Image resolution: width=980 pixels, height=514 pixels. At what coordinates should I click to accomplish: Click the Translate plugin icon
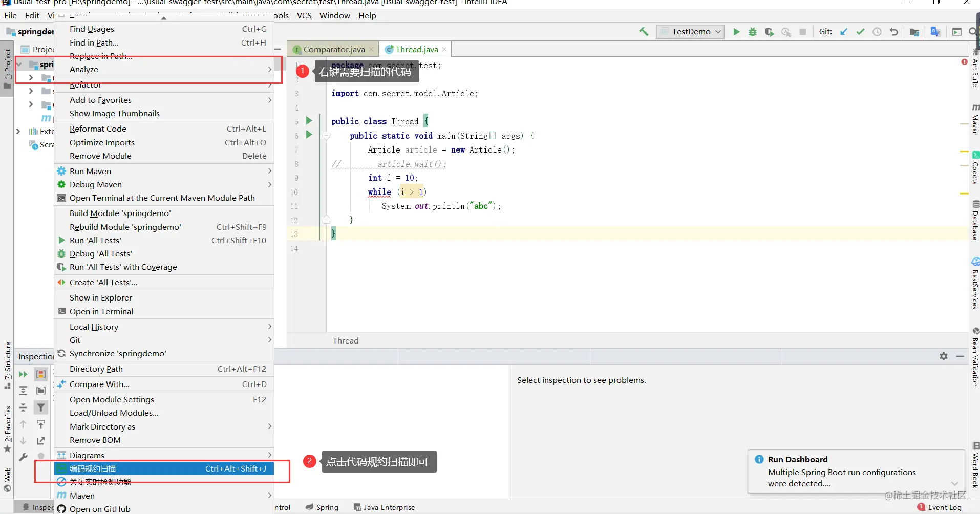[935, 32]
